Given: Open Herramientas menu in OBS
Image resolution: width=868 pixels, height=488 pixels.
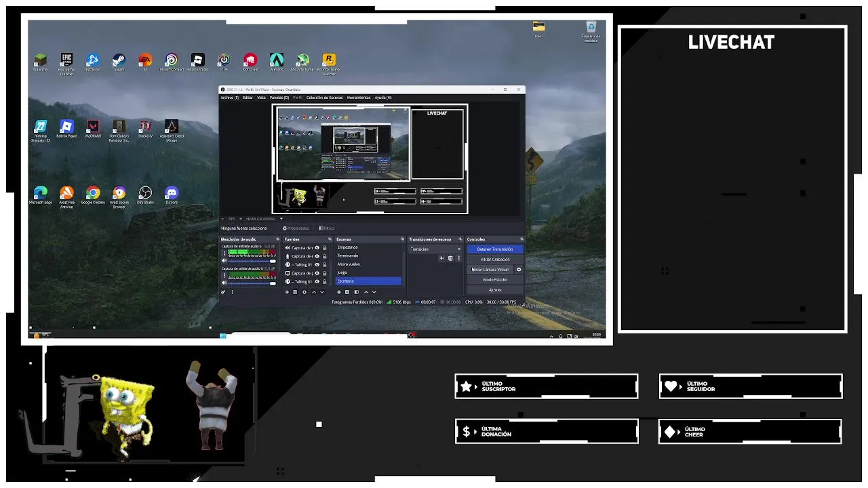Looking at the screenshot, I should 359,98.
